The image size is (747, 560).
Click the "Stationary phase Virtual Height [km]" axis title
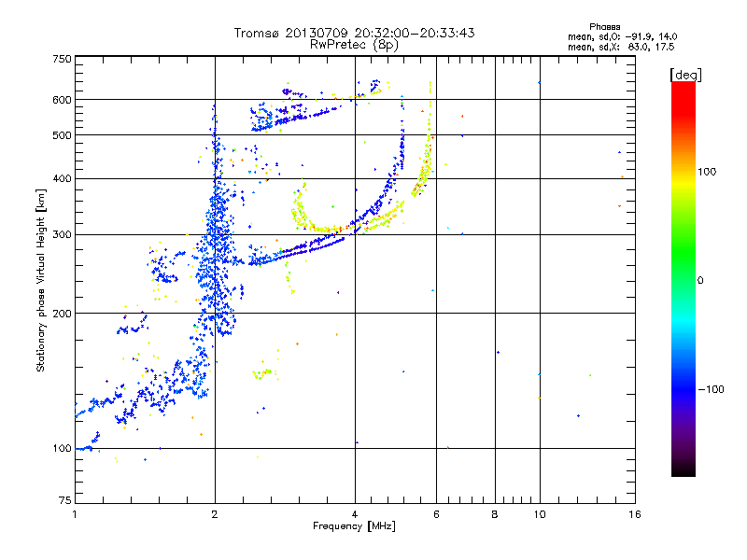41,281
